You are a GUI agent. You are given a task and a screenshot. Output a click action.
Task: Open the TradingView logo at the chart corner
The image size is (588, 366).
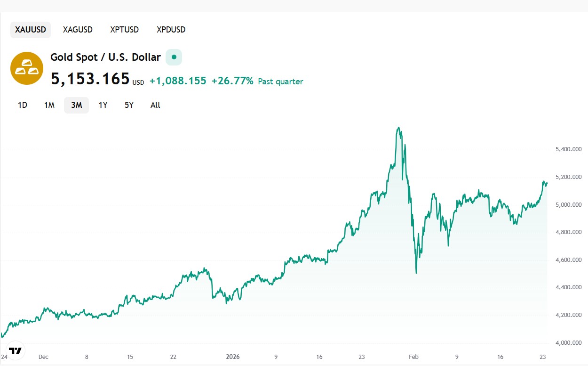coord(16,350)
